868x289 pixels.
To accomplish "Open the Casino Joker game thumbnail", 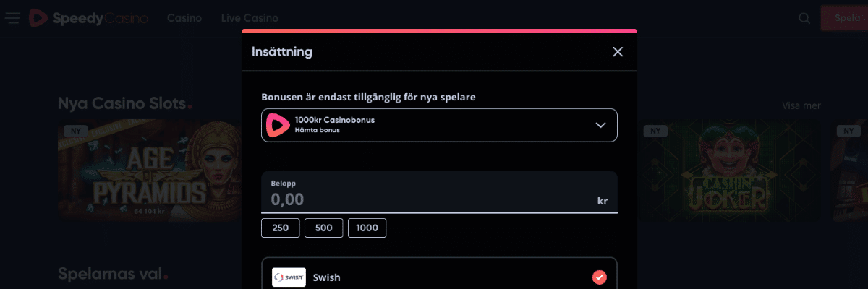I will coord(731,171).
